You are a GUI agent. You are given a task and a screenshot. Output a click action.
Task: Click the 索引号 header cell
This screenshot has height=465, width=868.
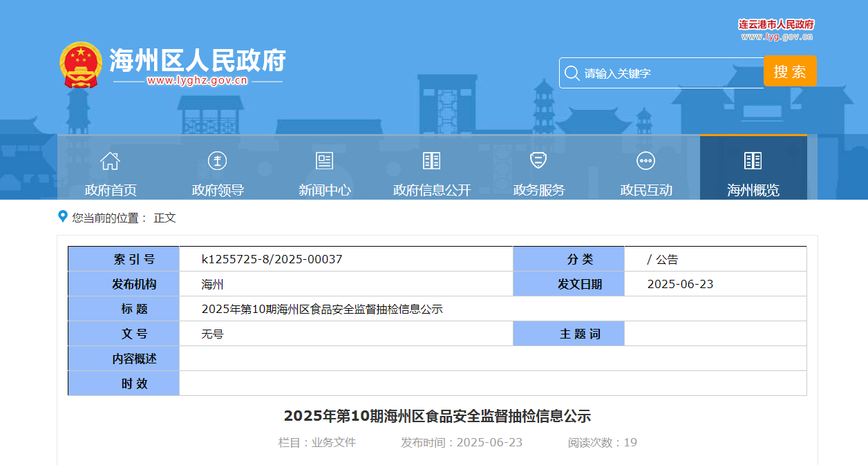[x=124, y=259]
